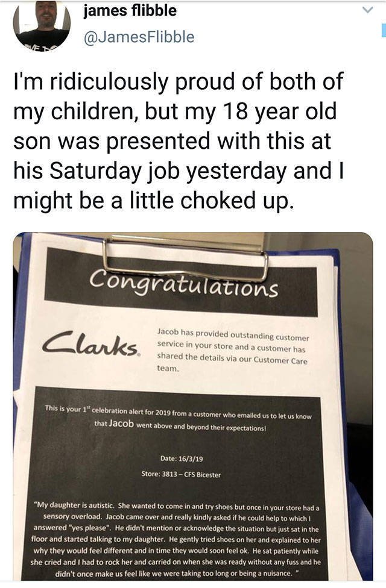The height and width of the screenshot is (588, 386).
Task: Click the blue folder edge behind letter
Action: click(x=21, y=361)
